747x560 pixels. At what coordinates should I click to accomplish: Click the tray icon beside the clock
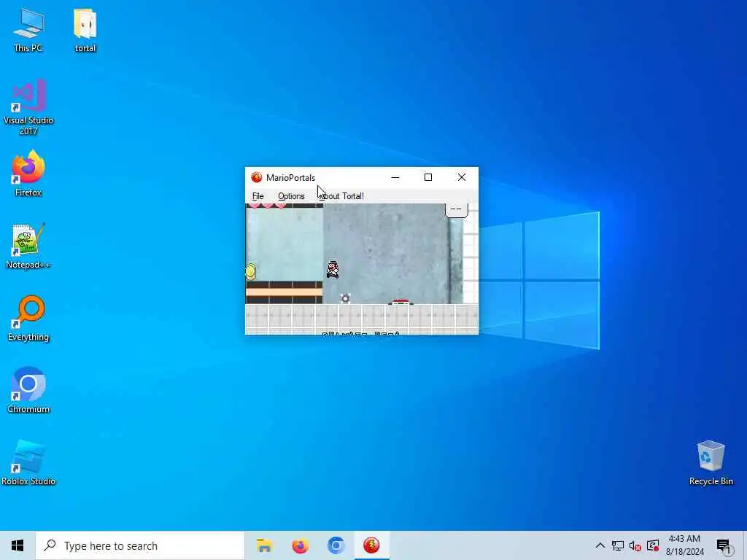click(x=653, y=545)
